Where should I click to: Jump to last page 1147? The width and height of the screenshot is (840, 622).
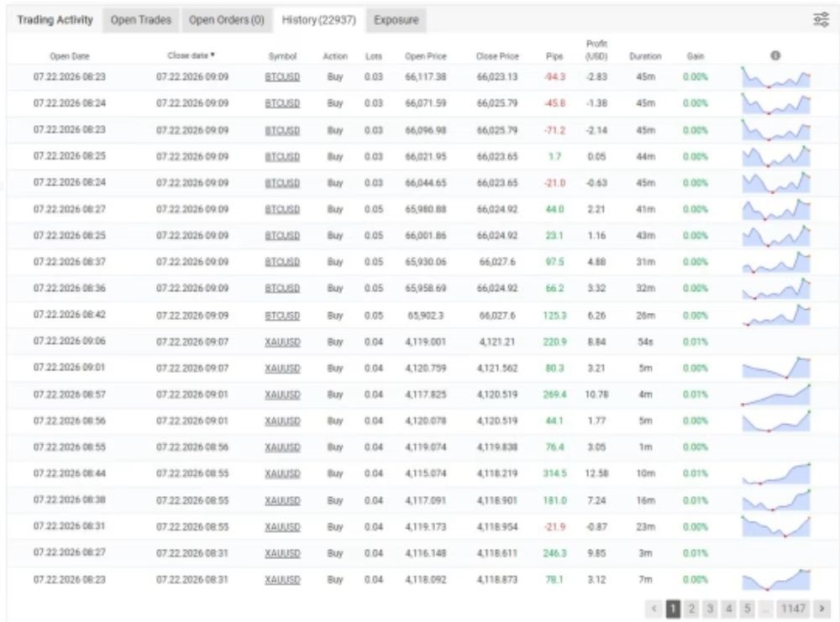click(x=793, y=609)
